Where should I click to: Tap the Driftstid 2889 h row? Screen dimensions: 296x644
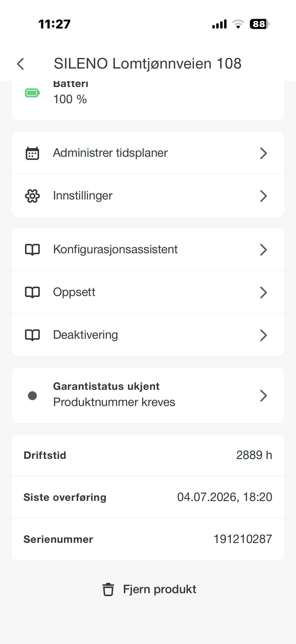pyautogui.click(x=148, y=455)
